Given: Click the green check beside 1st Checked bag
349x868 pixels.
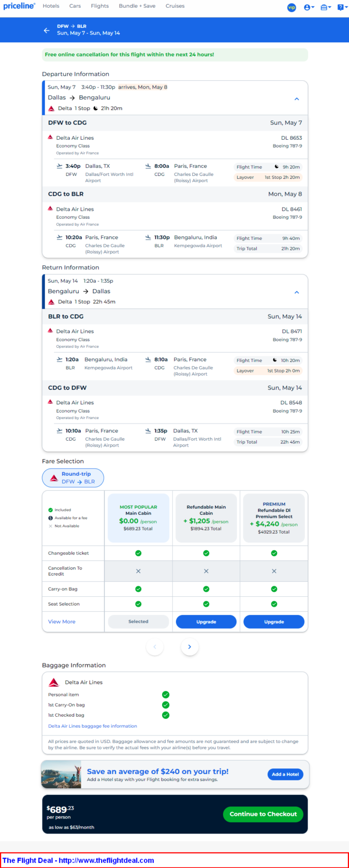Looking at the screenshot, I should click(x=166, y=715).
